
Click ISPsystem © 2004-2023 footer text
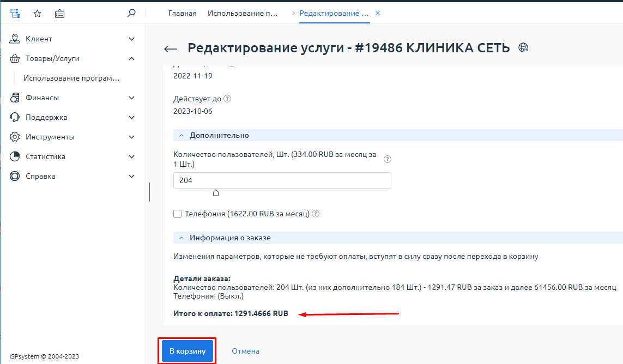click(x=44, y=356)
